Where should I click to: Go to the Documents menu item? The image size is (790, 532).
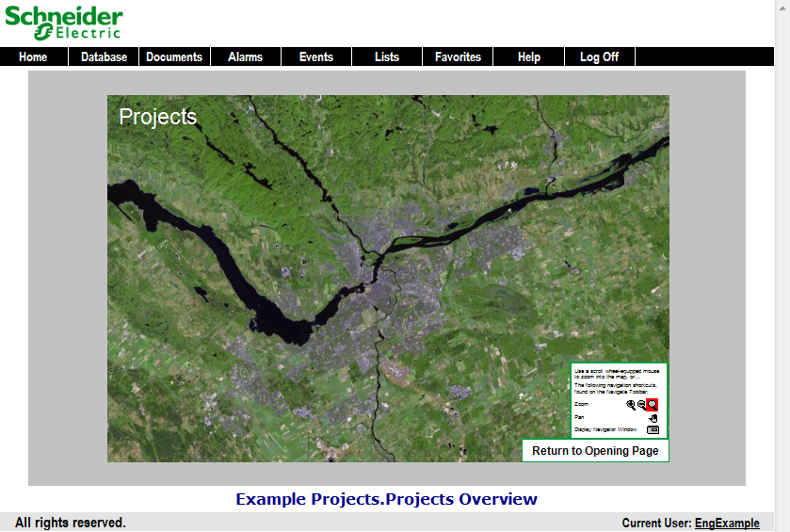(x=174, y=57)
